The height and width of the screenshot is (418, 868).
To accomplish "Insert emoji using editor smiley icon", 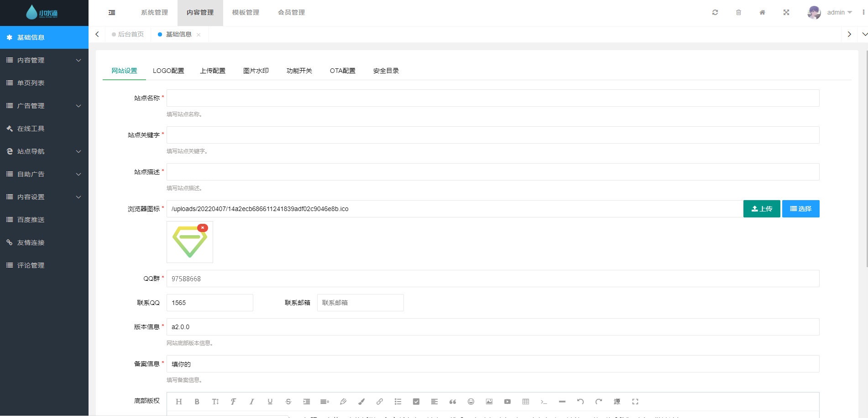I will coord(471,402).
